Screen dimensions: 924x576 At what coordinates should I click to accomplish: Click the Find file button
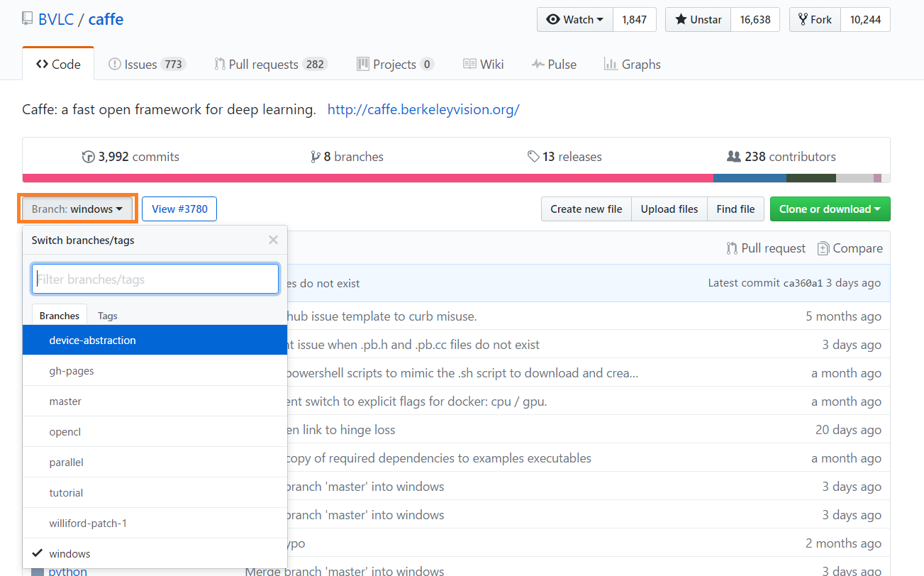pyautogui.click(x=736, y=209)
